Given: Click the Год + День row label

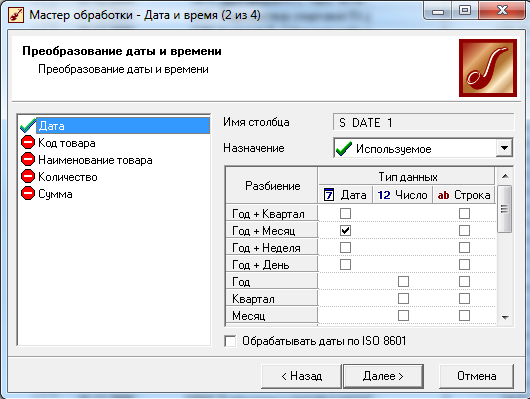Looking at the screenshot, I should coord(272,264).
